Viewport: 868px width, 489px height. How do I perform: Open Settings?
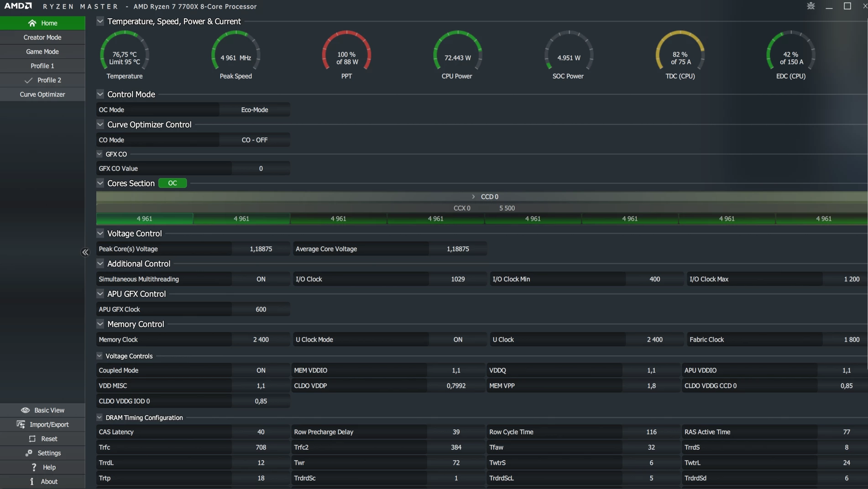[42, 453]
